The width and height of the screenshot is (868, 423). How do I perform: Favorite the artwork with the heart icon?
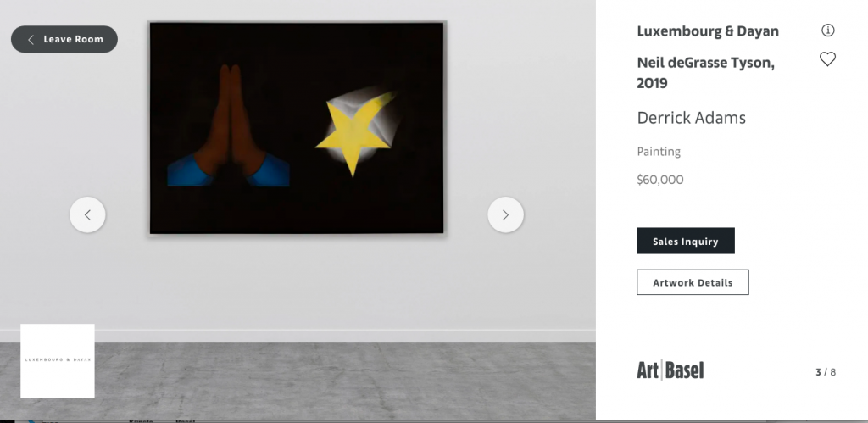pyautogui.click(x=827, y=58)
